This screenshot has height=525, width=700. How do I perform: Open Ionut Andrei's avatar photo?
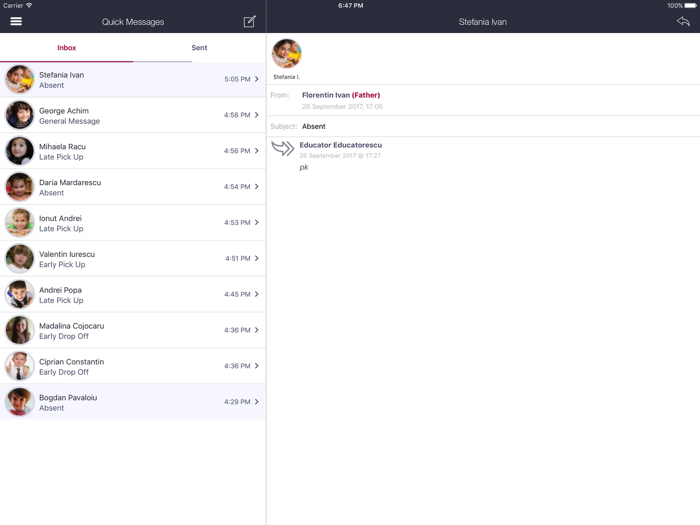pyautogui.click(x=19, y=222)
